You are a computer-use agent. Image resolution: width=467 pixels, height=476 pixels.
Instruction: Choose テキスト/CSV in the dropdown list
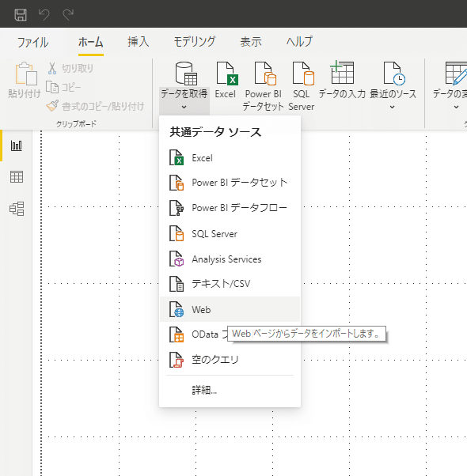pyautogui.click(x=230, y=284)
